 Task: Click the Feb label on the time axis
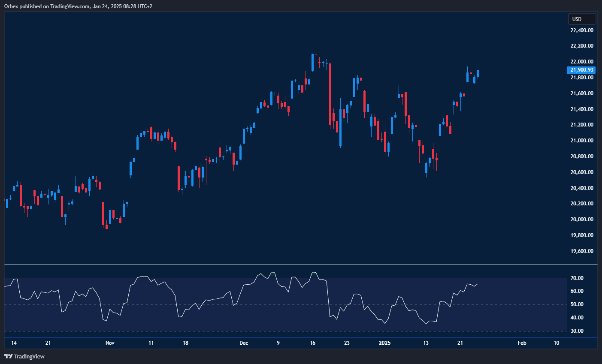522,343
